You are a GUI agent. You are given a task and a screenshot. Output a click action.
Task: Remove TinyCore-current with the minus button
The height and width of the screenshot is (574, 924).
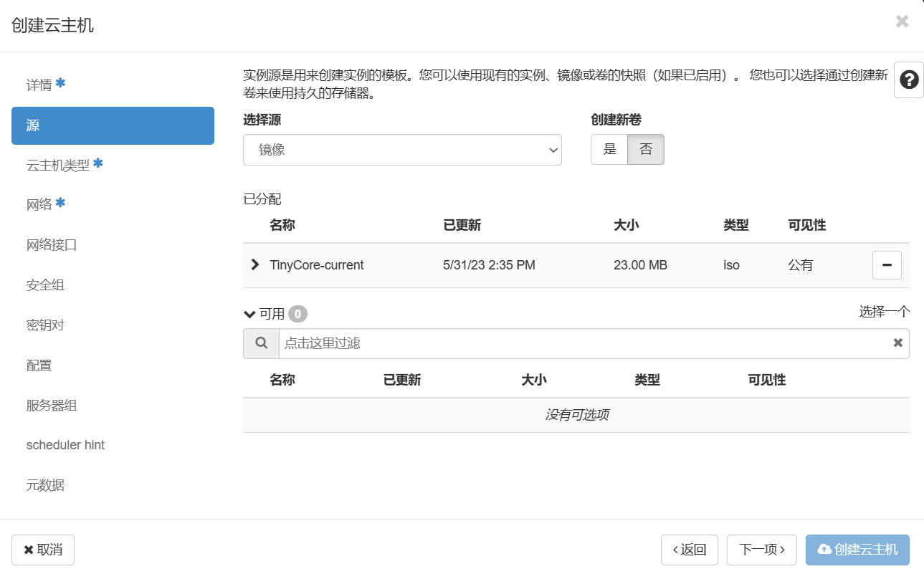887,265
